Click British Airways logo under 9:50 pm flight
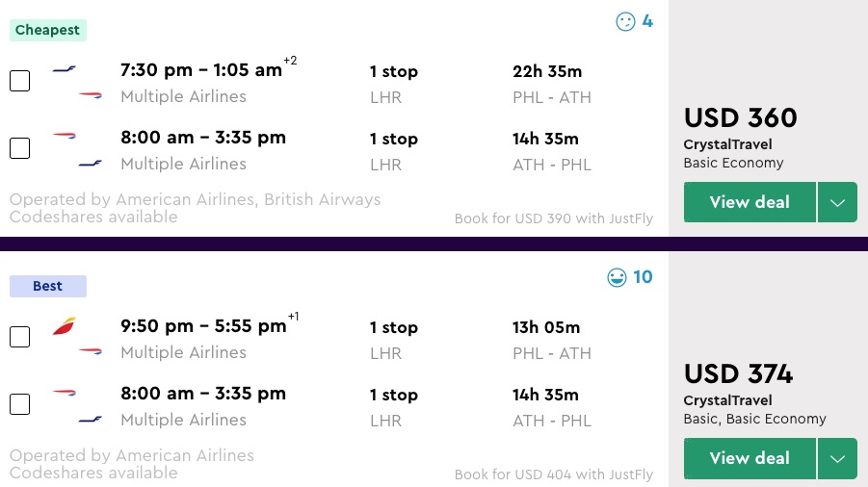The height and width of the screenshot is (487, 868). tap(90, 351)
